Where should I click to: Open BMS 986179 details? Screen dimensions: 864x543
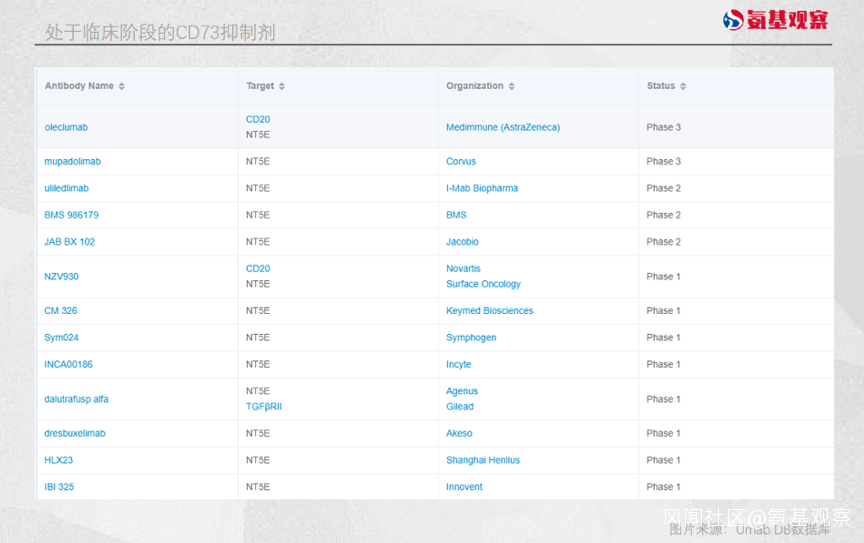(72, 215)
